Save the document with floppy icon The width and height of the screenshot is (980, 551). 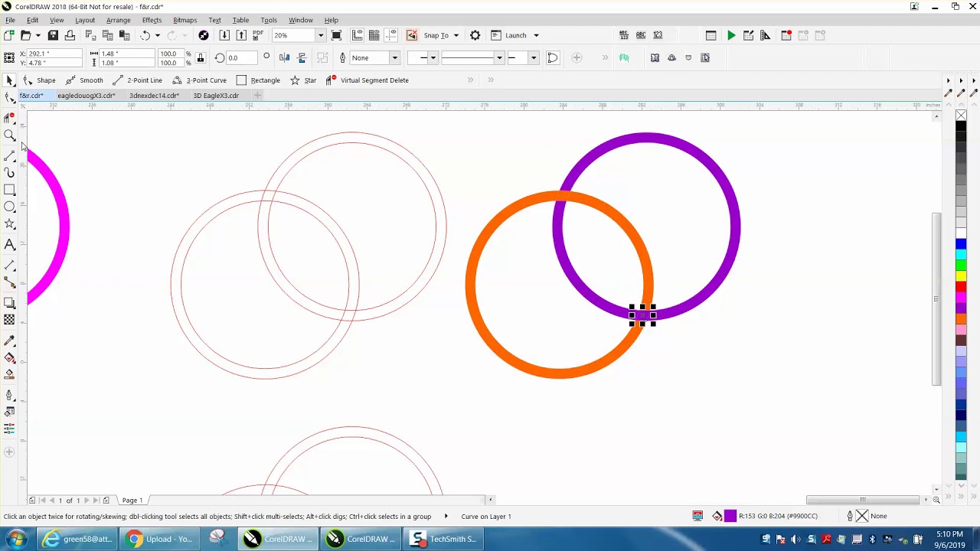coord(53,35)
